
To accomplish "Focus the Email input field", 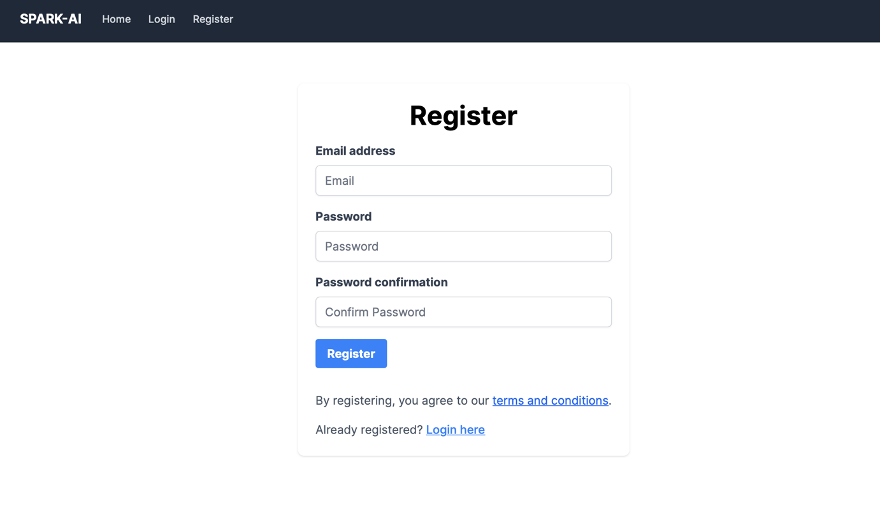I will point(463,181).
